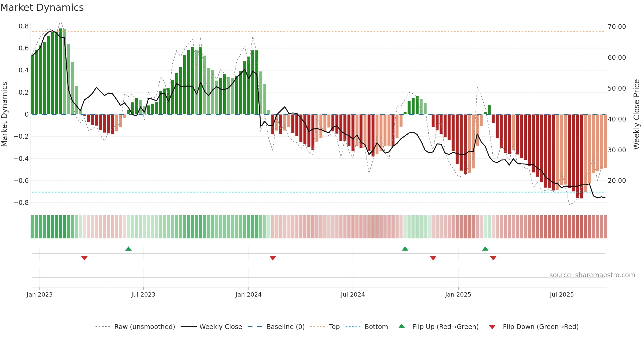This screenshot has width=644, height=362.
Task: Click the 50.00 price axis label
Action: (617, 88)
